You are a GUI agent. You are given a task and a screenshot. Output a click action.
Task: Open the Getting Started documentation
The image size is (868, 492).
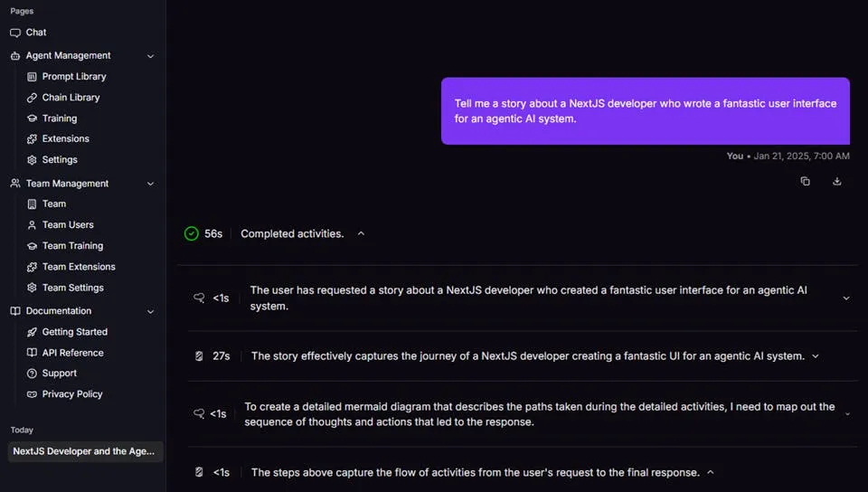click(x=74, y=332)
